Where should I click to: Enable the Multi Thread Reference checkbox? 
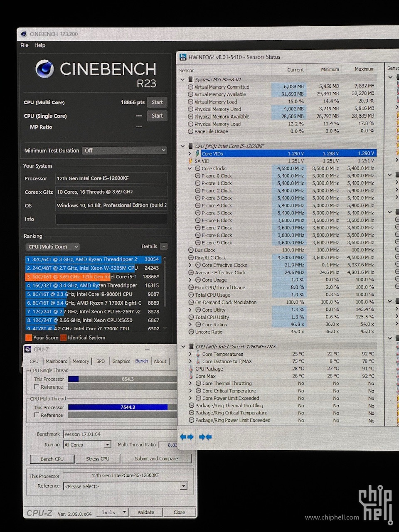coord(37,415)
